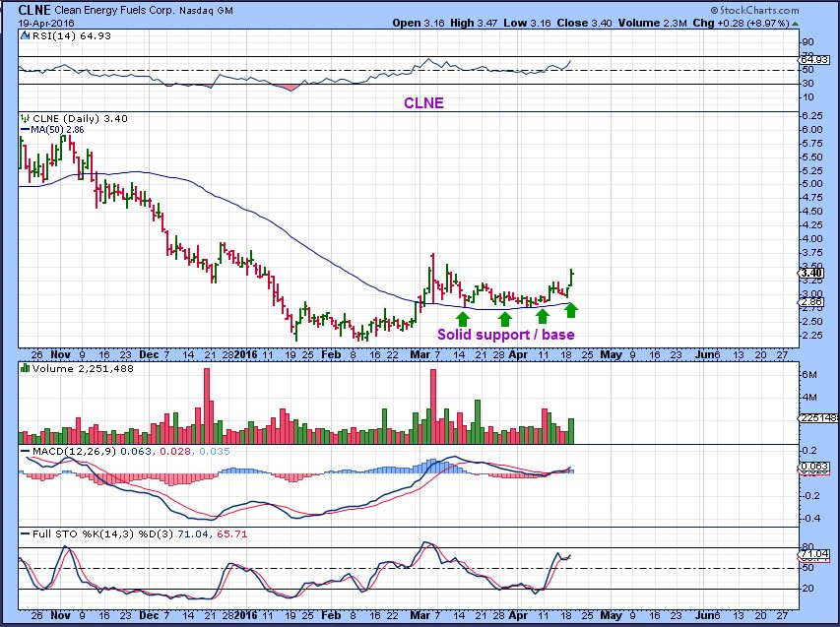Click the 71.04 value tag on stochastic axis

814,554
